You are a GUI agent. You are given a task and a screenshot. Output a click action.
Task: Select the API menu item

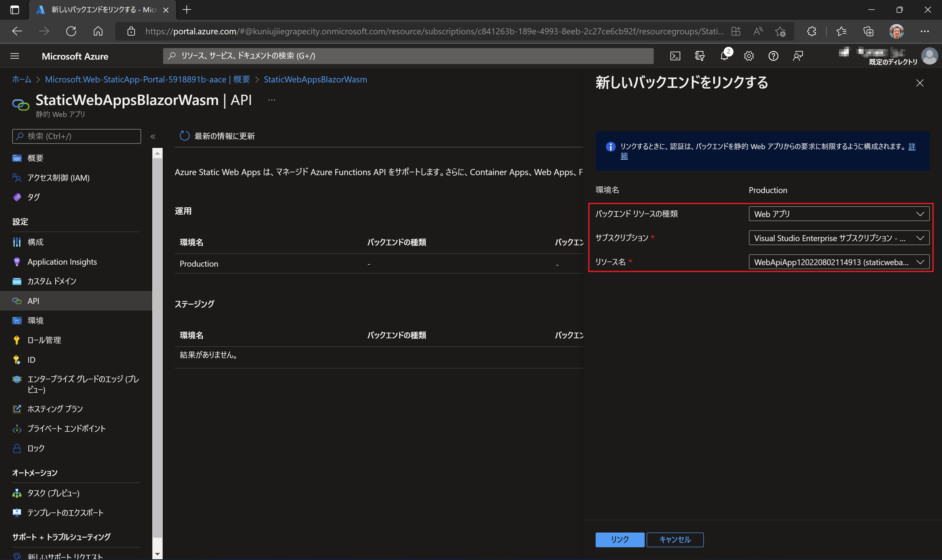(x=76, y=301)
